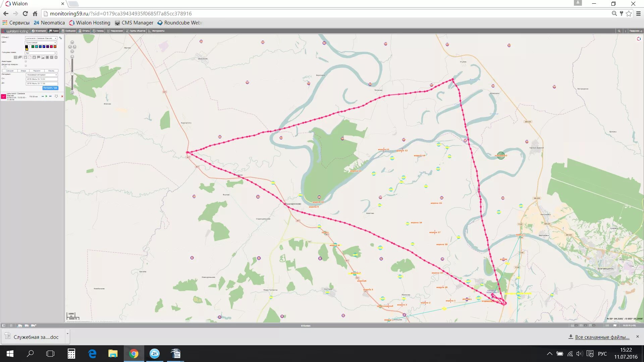Viewport: 644px width, 362px height.
Task: Click the image marker icon in track options
Action: click(x=43, y=57)
